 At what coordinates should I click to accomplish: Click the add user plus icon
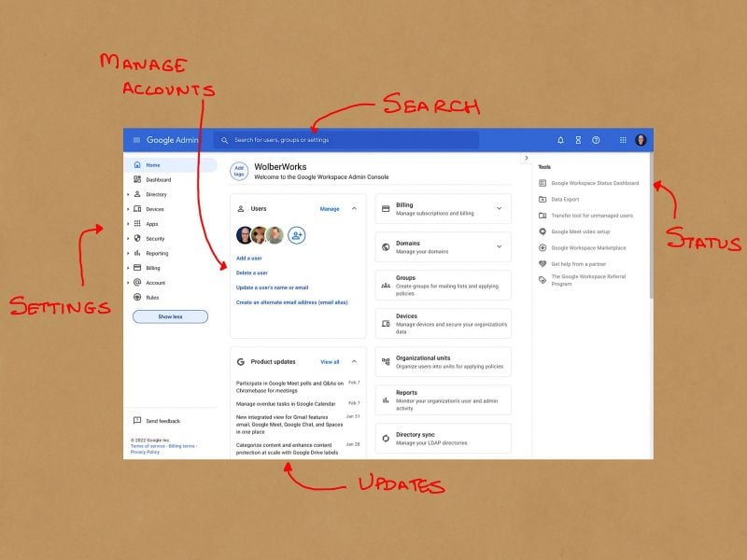[x=296, y=235]
